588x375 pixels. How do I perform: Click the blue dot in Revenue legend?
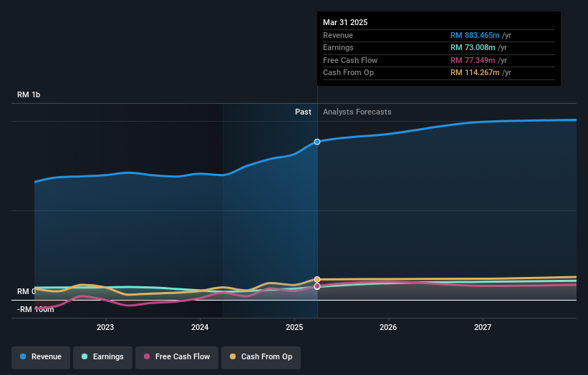pyautogui.click(x=23, y=356)
